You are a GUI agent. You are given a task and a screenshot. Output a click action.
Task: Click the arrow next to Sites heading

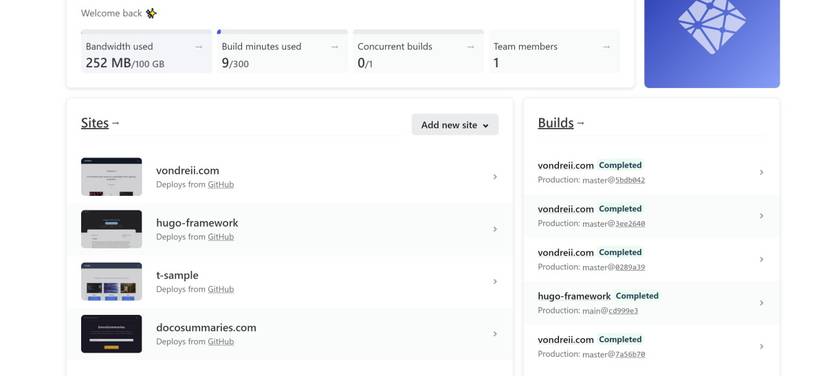(x=116, y=123)
